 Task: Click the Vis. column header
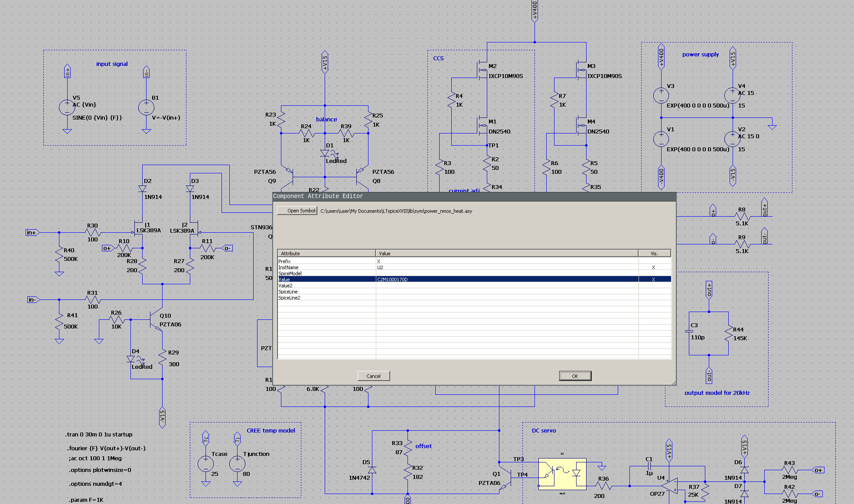tap(654, 254)
